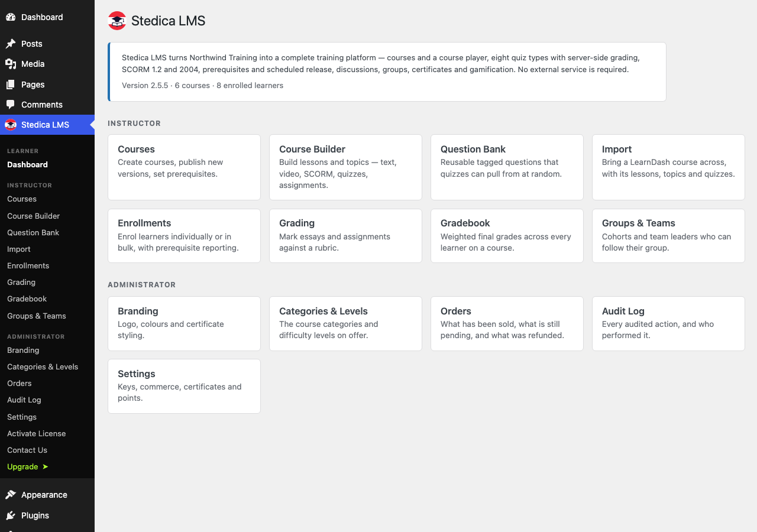The width and height of the screenshot is (757, 532).
Task: Open the Question Bank card
Action: 507,167
